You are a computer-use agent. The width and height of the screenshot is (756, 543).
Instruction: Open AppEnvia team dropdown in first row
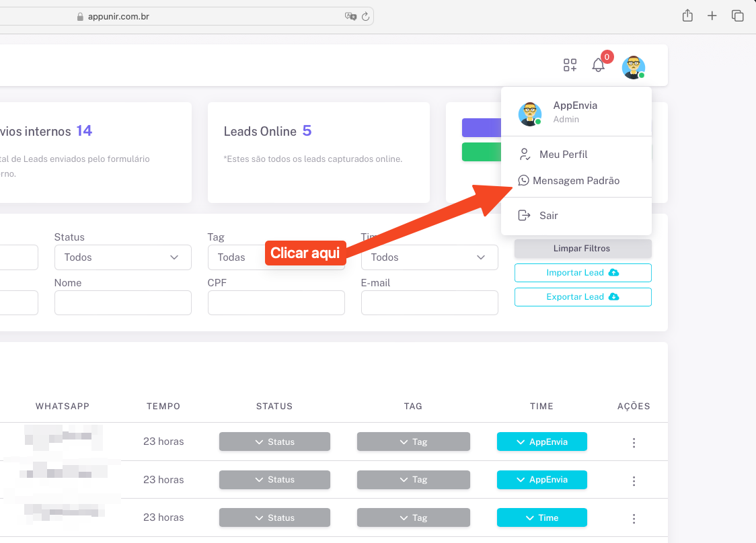point(541,442)
